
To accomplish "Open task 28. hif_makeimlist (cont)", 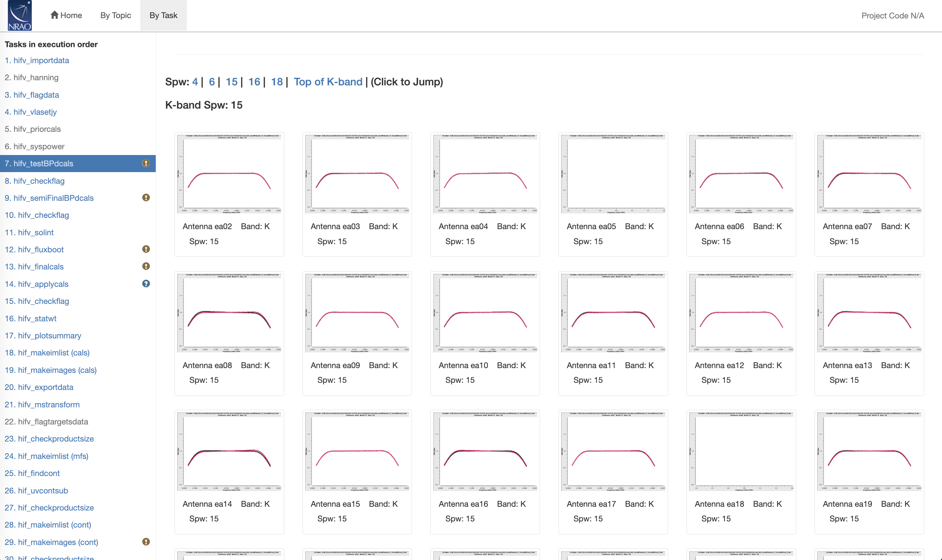I will (x=47, y=525).
